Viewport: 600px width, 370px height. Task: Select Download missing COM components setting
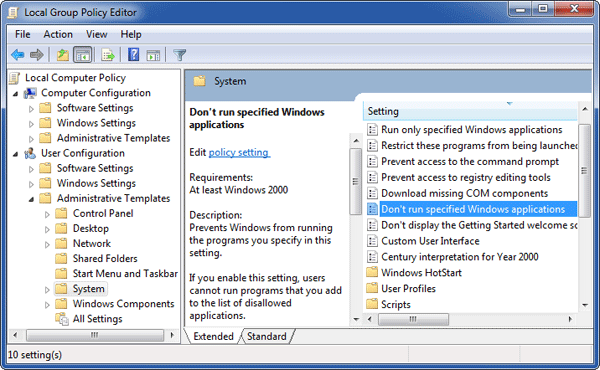(465, 193)
